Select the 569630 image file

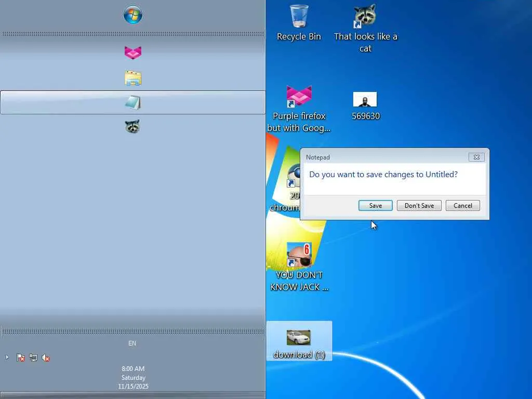[x=365, y=106]
